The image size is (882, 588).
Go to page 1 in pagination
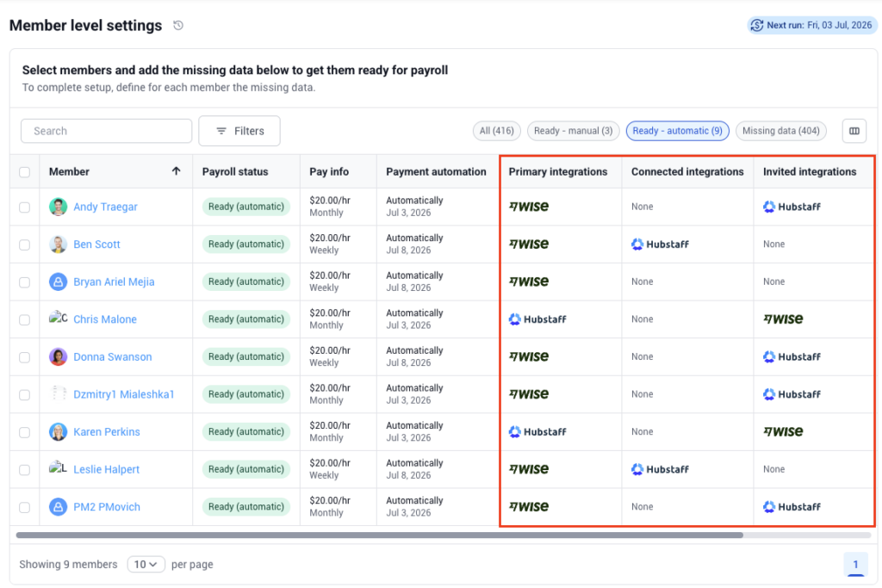point(855,565)
